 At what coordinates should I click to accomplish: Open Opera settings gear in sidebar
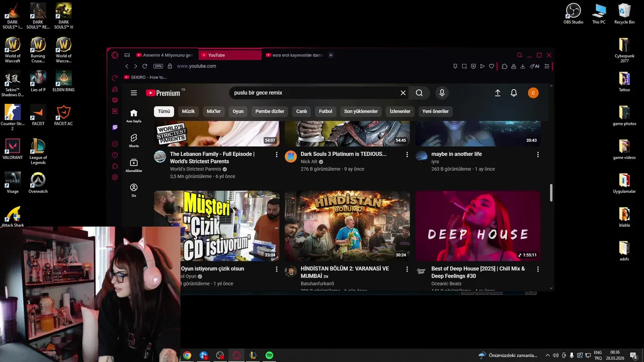tap(115, 177)
